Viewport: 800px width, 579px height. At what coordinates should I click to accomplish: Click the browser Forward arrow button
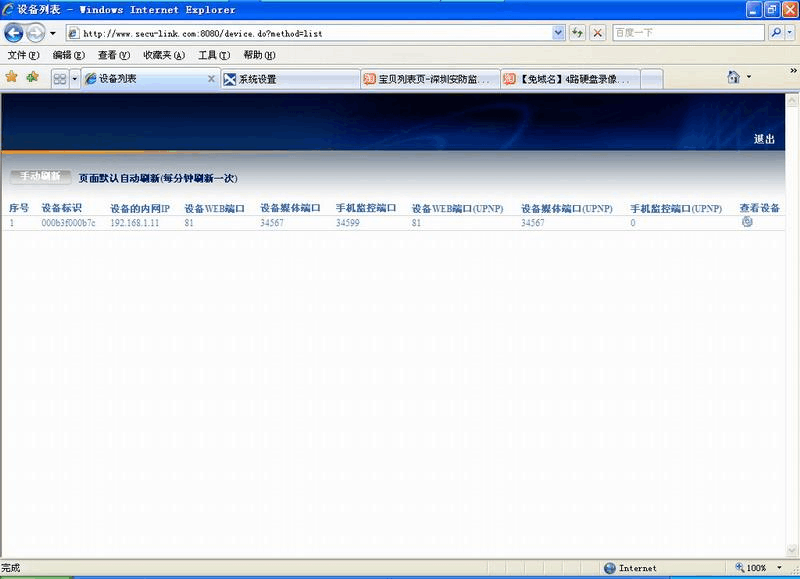coord(35,32)
